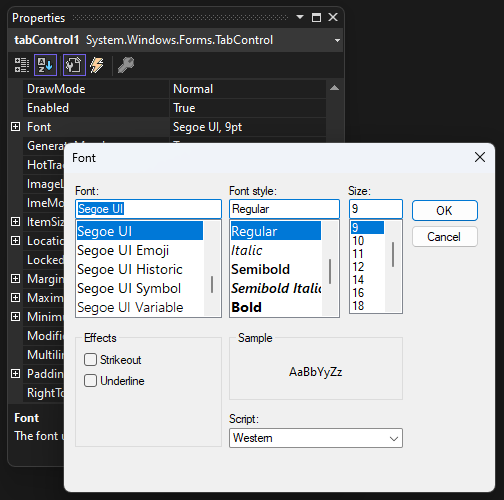Confirm the font with OK button
504x500 pixels.
click(x=445, y=211)
